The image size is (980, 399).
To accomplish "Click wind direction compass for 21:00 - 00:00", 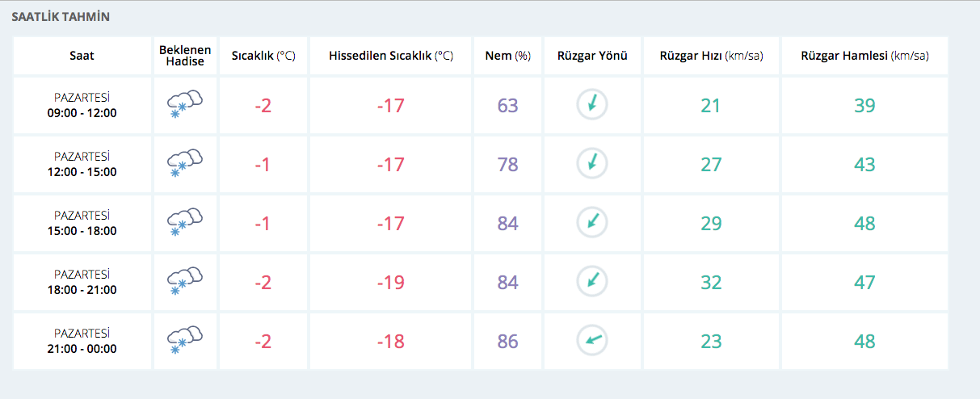I will tap(592, 340).
